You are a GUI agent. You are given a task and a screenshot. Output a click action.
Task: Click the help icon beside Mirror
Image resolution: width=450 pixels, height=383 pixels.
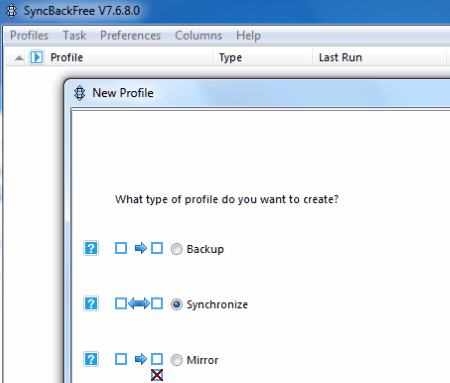click(91, 359)
